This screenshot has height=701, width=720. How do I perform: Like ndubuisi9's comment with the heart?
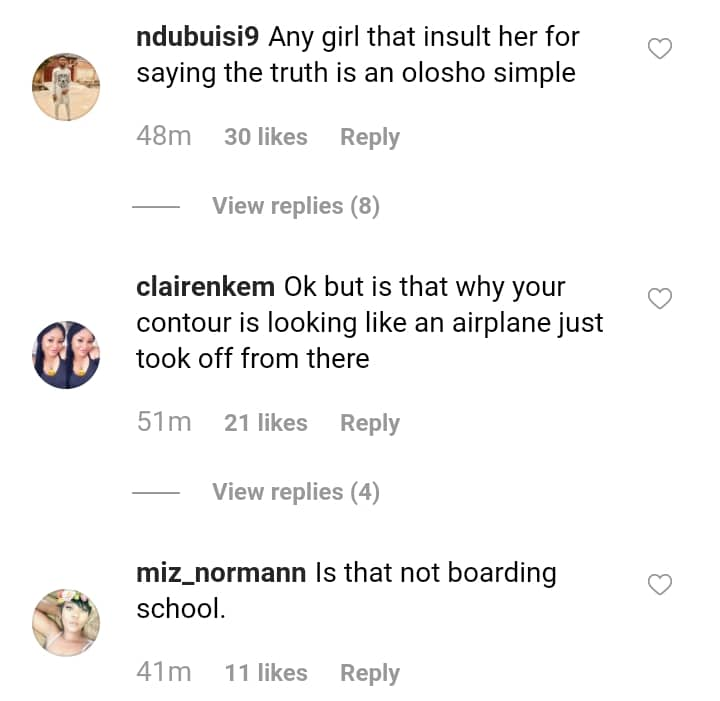point(660,48)
